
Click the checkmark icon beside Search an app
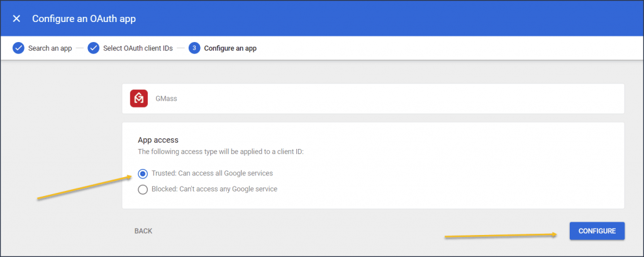tap(18, 48)
